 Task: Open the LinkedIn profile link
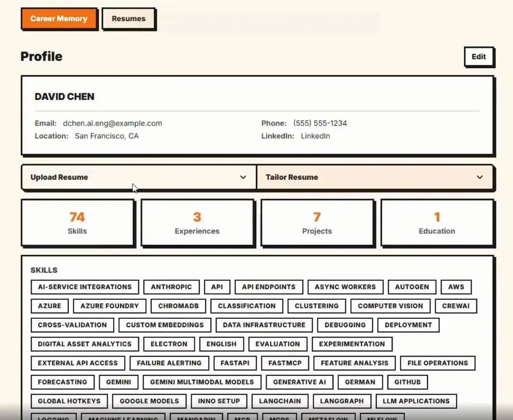(315, 136)
